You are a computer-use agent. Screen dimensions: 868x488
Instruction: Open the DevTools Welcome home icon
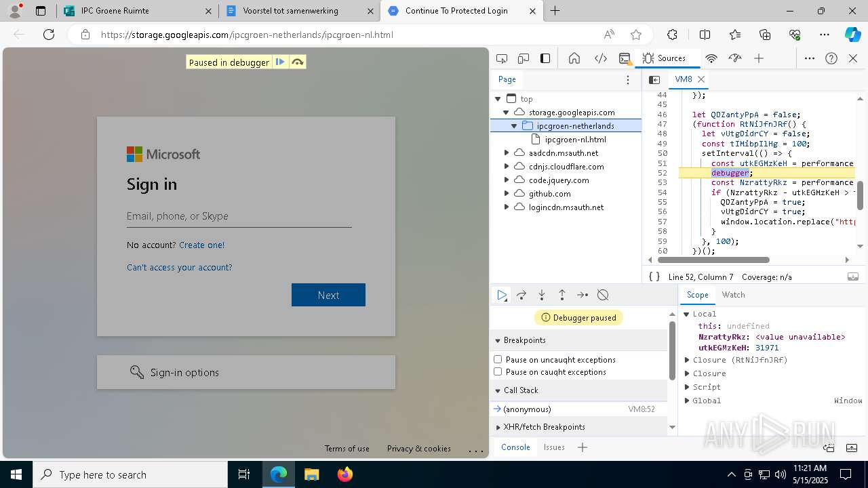tap(574, 58)
